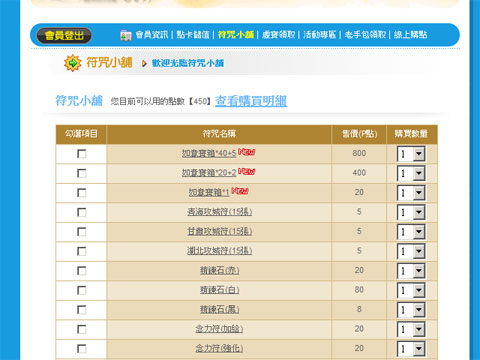Open the 精煉石(黑) item link
The width and height of the screenshot is (480, 360).
[219, 309]
